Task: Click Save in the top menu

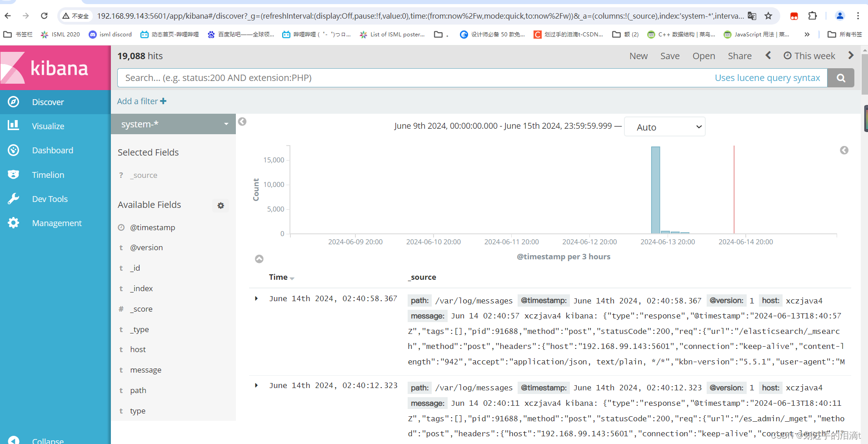Action: [x=670, y=56]
